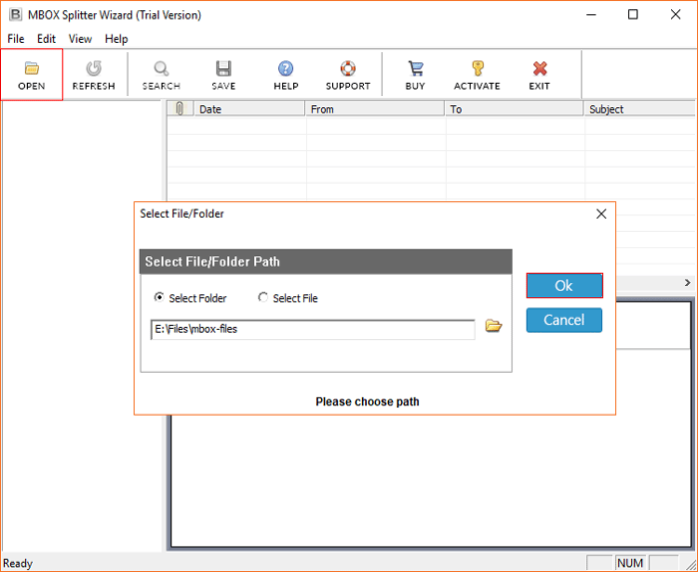Minimize the MBOX Splitter Wizard window
This screenshot has width=698, height=572.
(591, 15)
